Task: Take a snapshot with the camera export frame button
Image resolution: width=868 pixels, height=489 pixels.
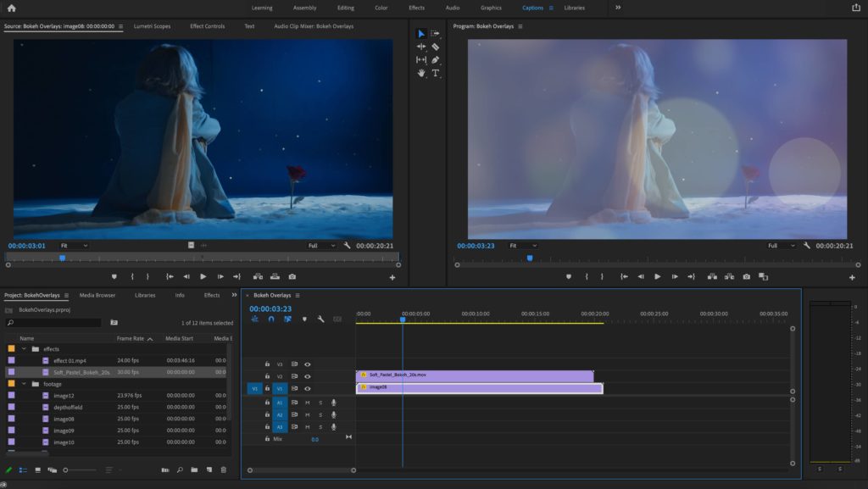Action: pos(745,275)
